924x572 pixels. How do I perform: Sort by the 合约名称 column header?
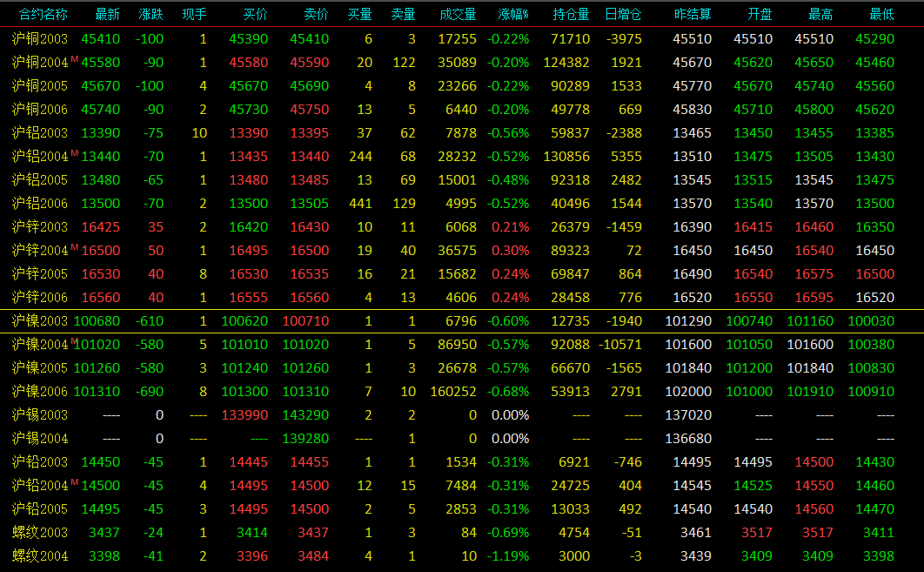click(43, 14)
